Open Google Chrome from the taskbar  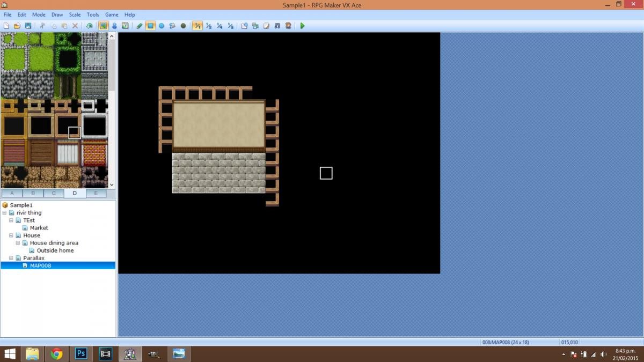tap(56, 354)
